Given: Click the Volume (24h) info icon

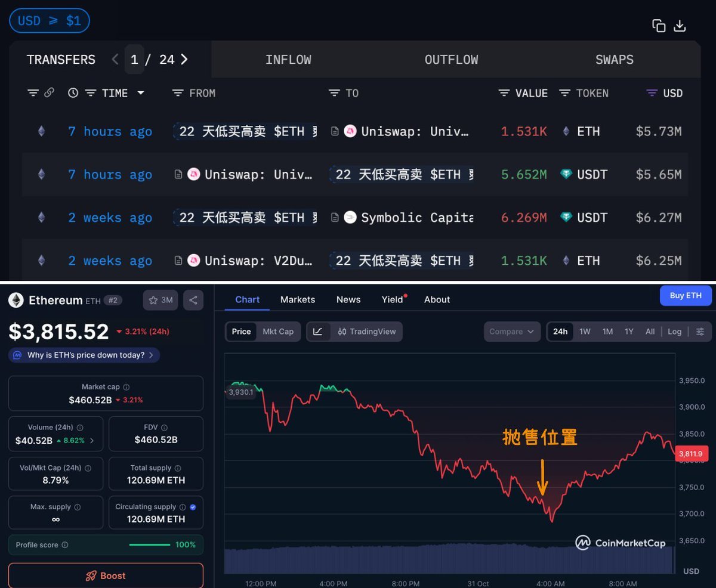Looking at the screenshot, I should coord(80,428).
